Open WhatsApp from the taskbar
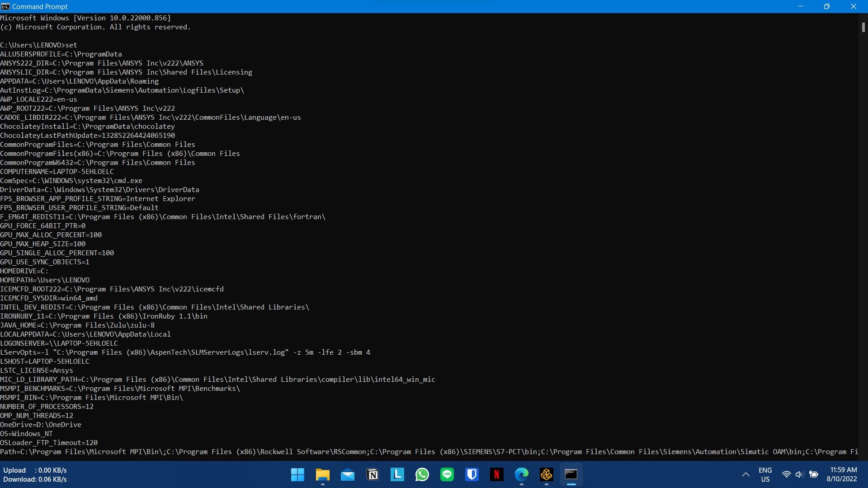The height and width of the screenshot is (488, 868). tap(422, 474)
